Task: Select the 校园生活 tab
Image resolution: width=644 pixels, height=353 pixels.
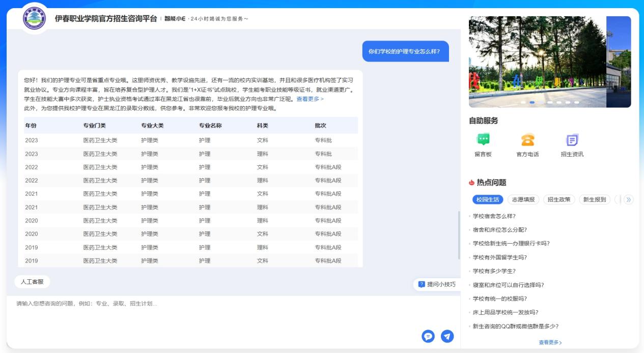Action: (487, 199)
